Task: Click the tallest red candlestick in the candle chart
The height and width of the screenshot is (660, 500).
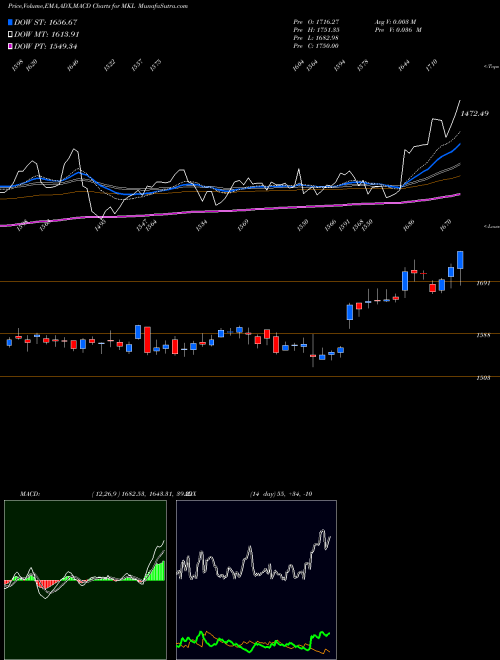Action: point(147,340)
